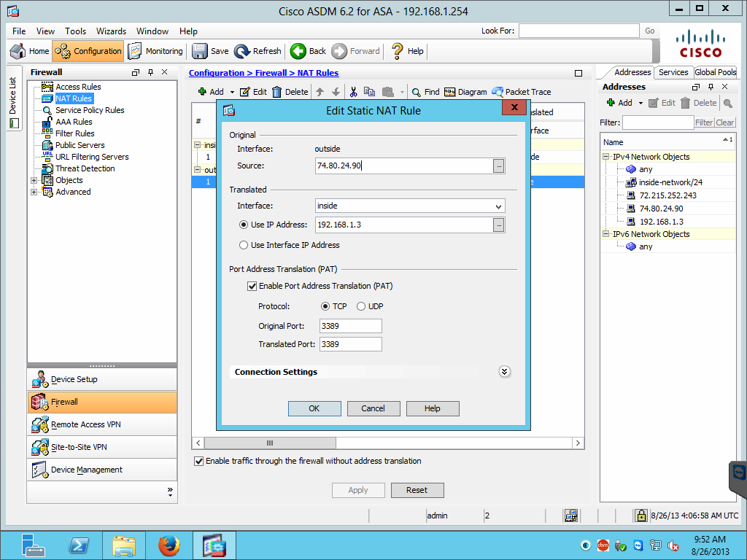Browse for Source address with ellipsis button
747x560 pixels.
(498, 166)
